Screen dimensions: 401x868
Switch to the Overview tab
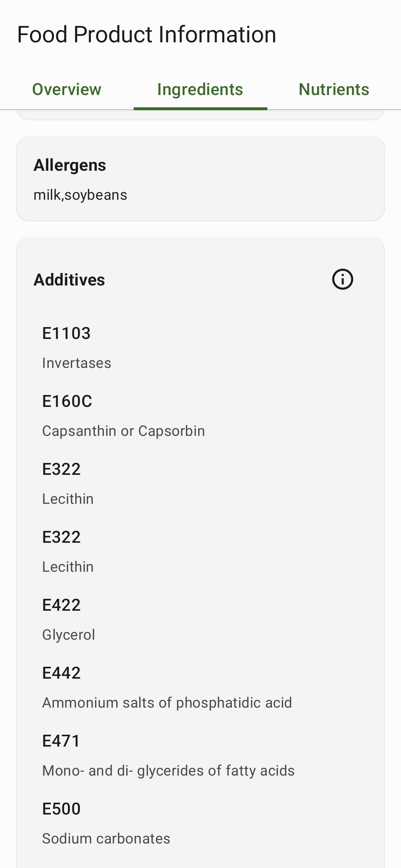tap(67, 89)
